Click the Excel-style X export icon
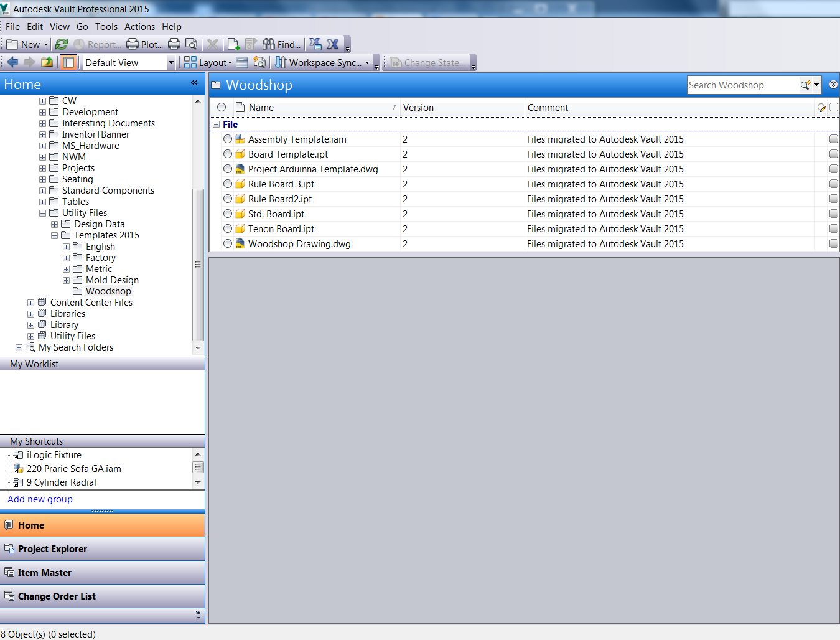The width and height of the screenshot is (840, 640). click(333, 44)
